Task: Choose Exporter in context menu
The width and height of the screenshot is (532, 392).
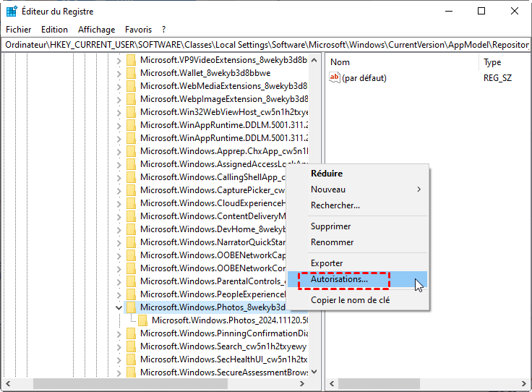Action: [x=357, y=263]
